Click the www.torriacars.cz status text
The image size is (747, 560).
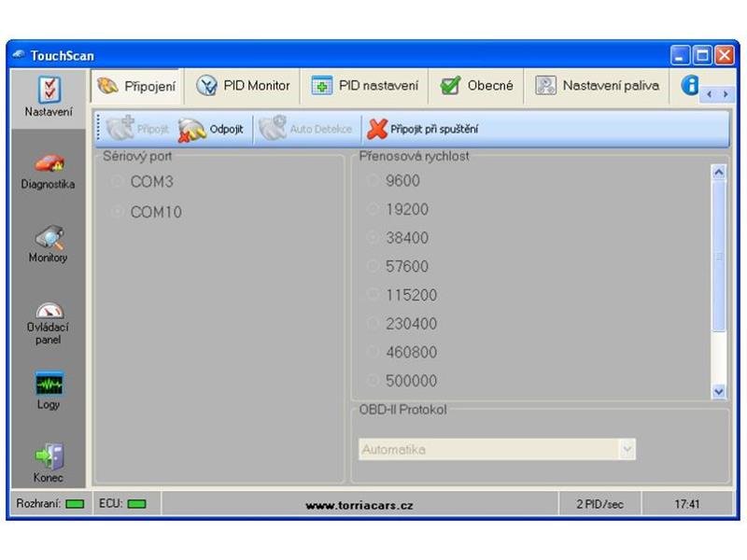tap(359, 505)
